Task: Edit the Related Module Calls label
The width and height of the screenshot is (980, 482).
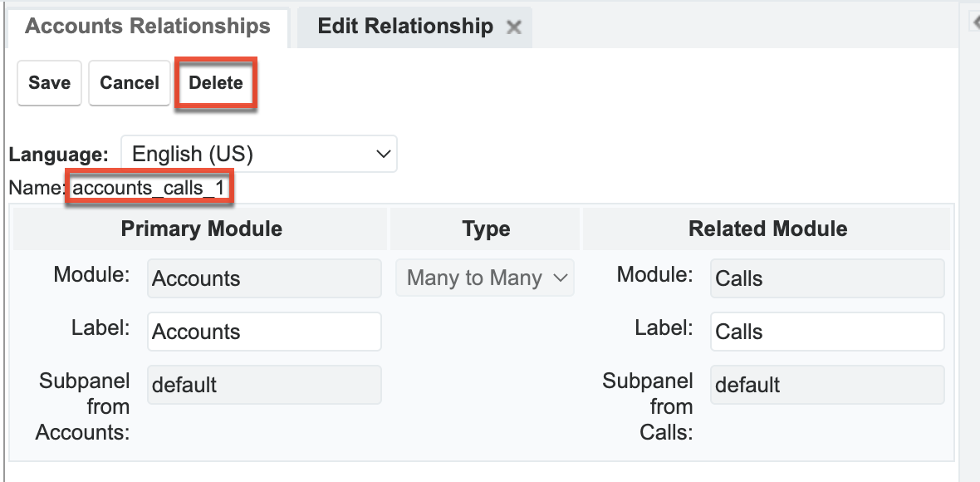Action: tap(826, 331)
